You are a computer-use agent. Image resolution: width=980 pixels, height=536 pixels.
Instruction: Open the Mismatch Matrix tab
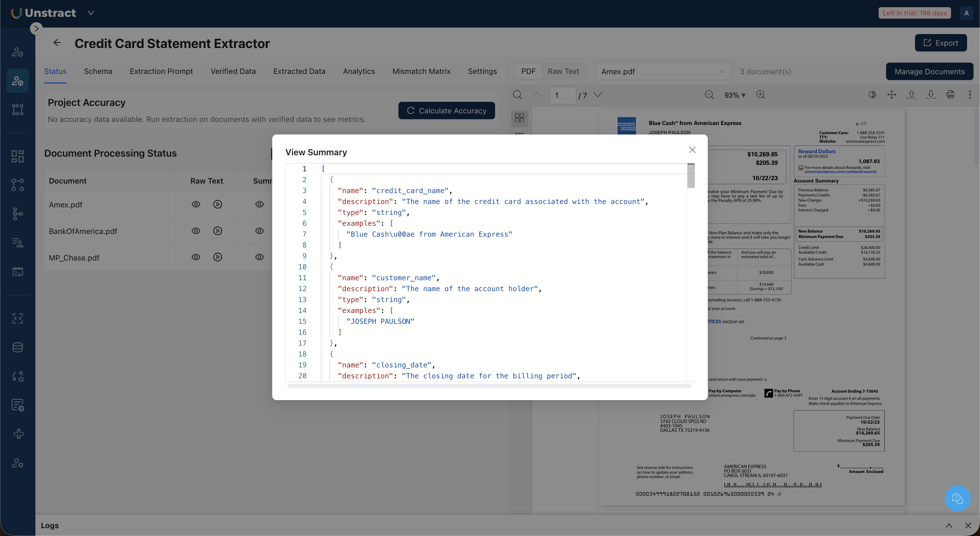pos(421,72)
